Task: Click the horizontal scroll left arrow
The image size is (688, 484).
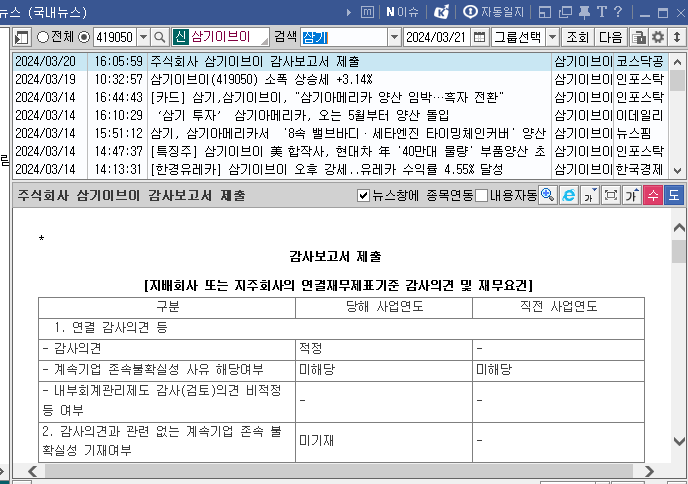Action: [32, 471]
